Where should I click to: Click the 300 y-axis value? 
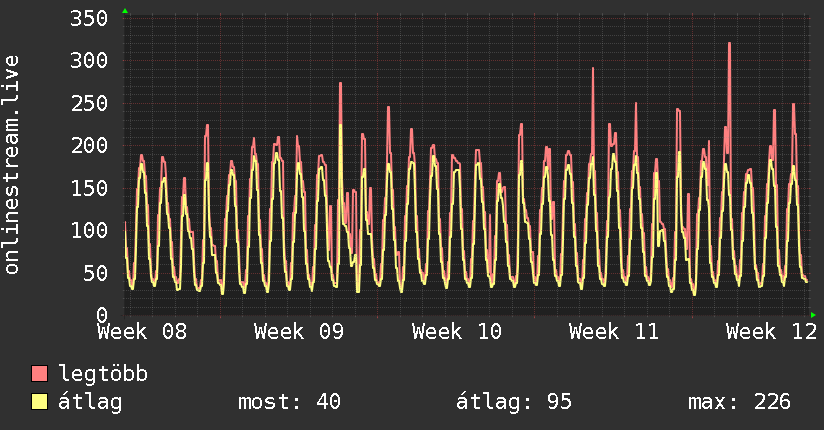89,60
